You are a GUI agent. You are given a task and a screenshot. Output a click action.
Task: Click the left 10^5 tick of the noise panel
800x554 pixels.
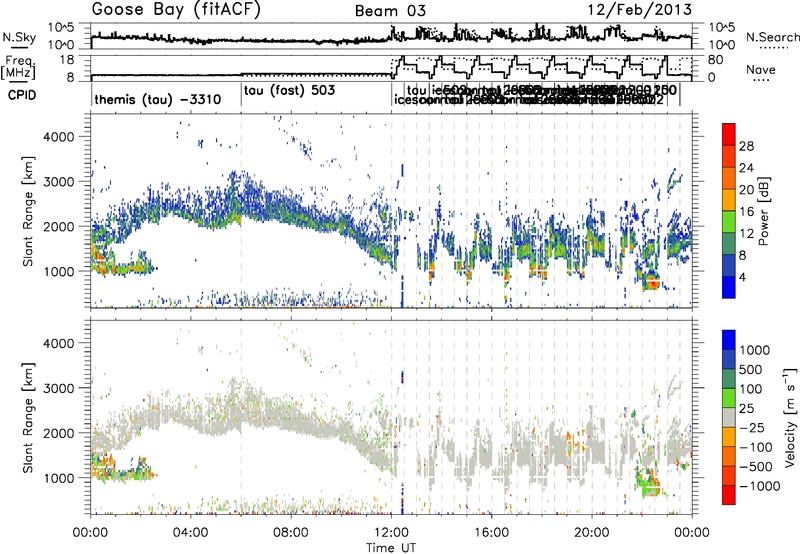[x=61, y=28]
